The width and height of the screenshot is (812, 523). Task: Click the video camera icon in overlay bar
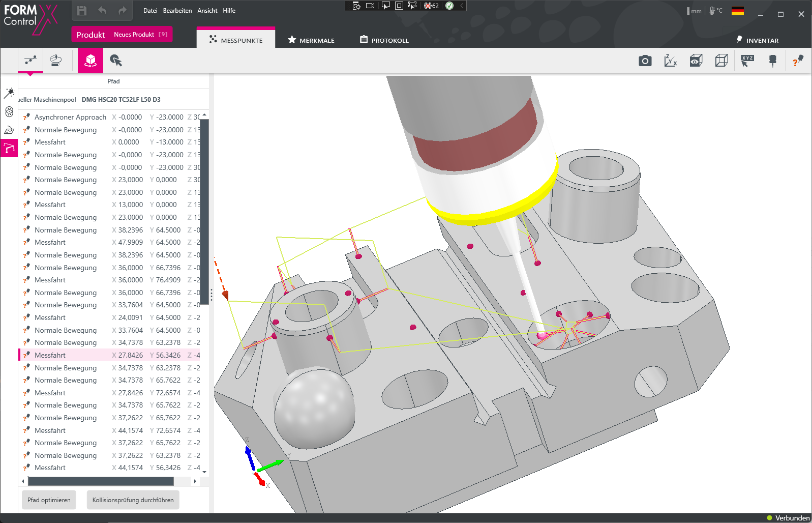370,6
